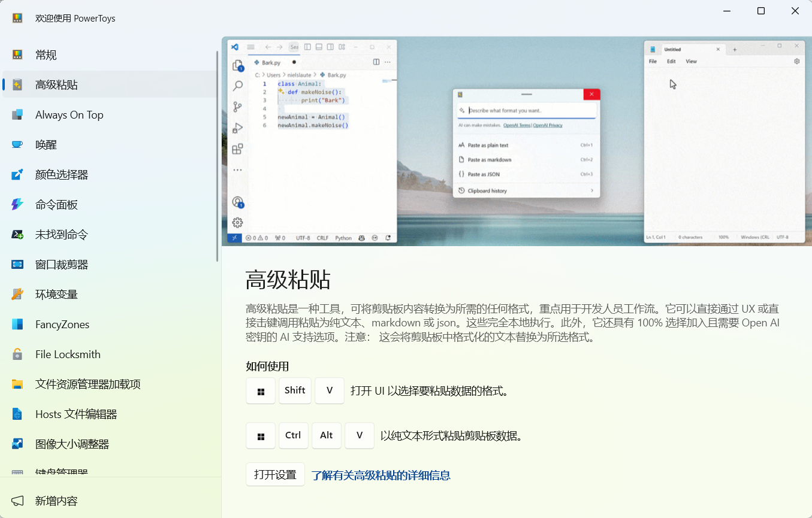Select 文件资源管理器加载项 entry
The width and height of the screenshot is (812, 518).
pos(109,384)
